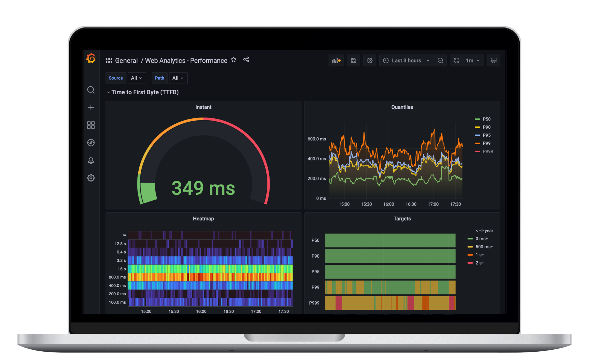
Task: Star this dashboard as favorite
Action: (x=234, y=60)
